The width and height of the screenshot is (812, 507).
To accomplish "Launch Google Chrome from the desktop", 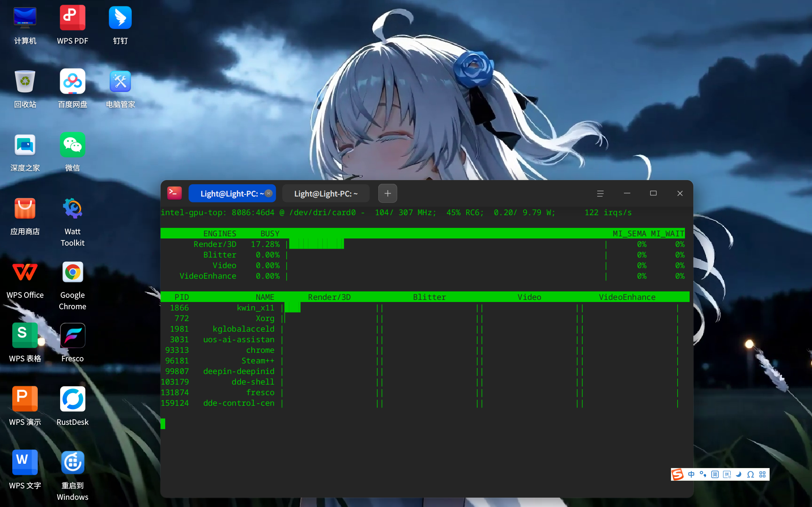I will coord(72,285).
